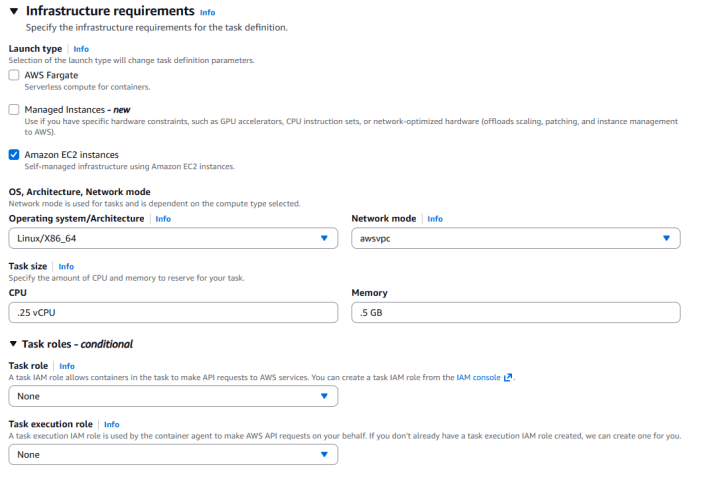Viewport: 712px width, 477px height.
Task: Click Info link beside Task size
Action: click(x=66, y=266)
